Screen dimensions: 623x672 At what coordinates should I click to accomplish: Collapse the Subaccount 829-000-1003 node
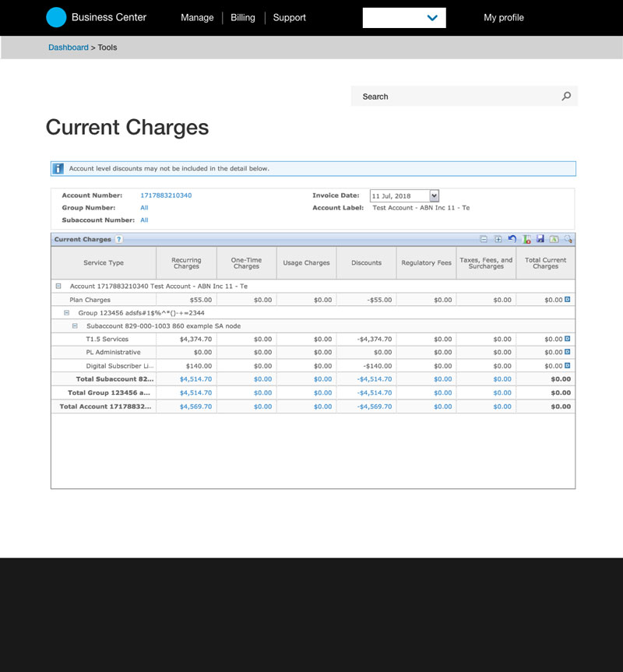[75, 325]
